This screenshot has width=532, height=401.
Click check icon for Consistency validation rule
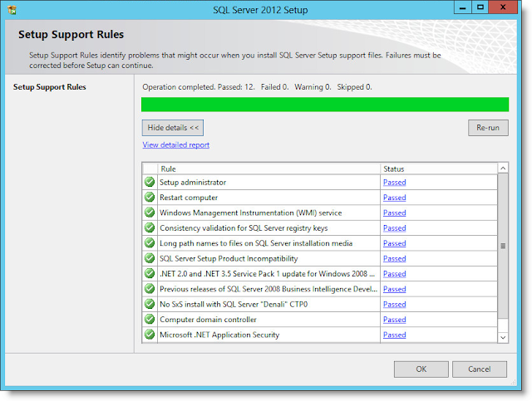(x=150, y=227)
